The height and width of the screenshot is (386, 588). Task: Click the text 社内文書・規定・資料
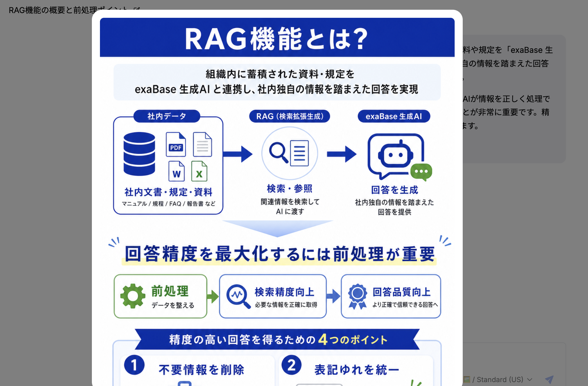[168, 192]
